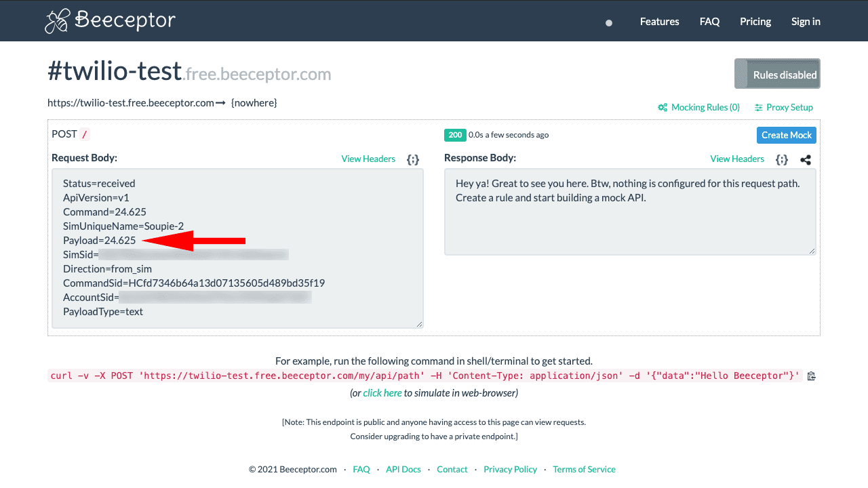The height and width of the screenshot is (488, 868).
Task: Open the Features menu item
Action: click(659, 21)
